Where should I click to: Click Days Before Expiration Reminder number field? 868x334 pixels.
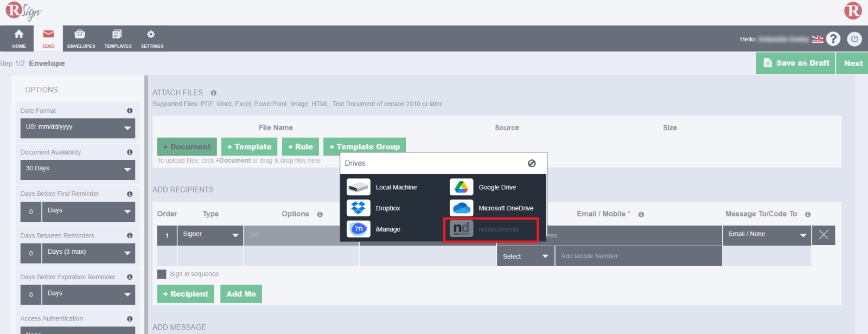(31, 294)
